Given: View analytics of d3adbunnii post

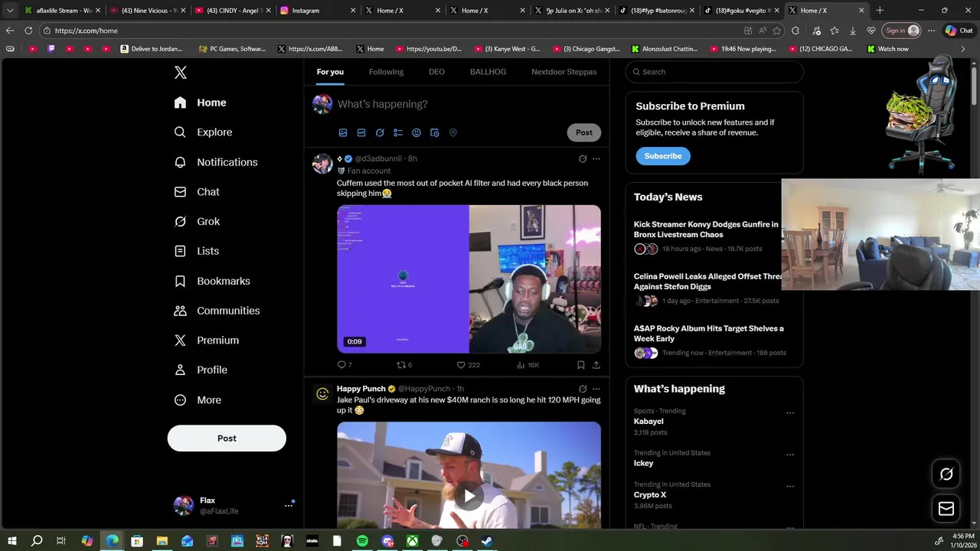Looking at the screenshot, I should click(x=528, y=365).
